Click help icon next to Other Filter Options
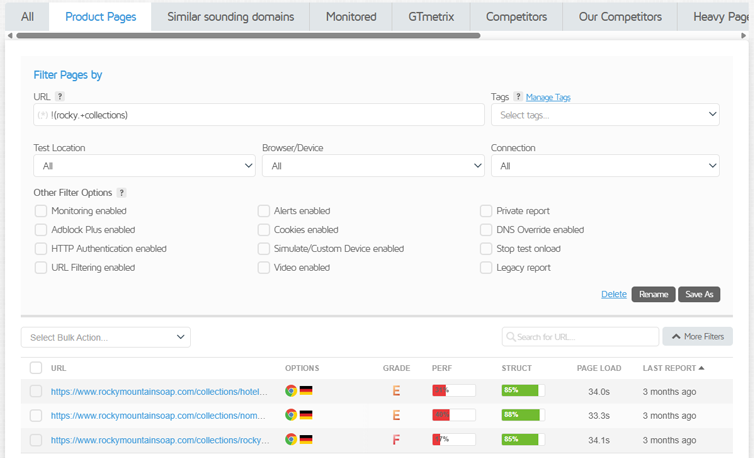 pos(122,193)
